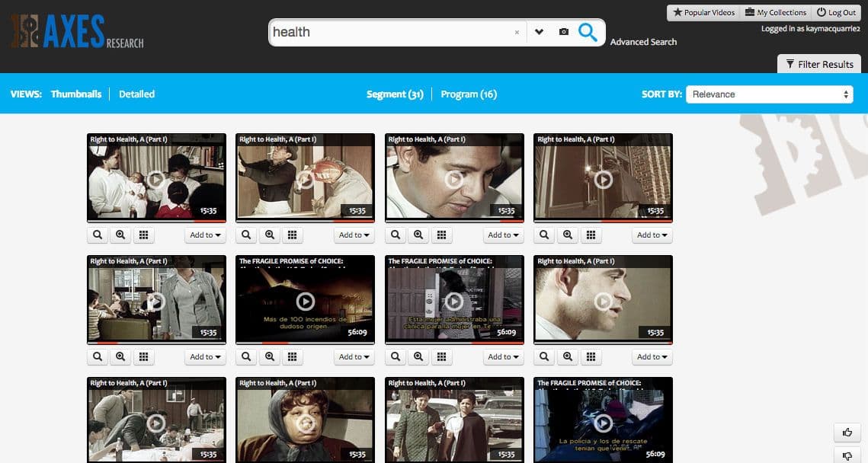The height and width of the screenshot is (463, 868).
Task: Clear the search box with the x icon
Action: (517, 33)
